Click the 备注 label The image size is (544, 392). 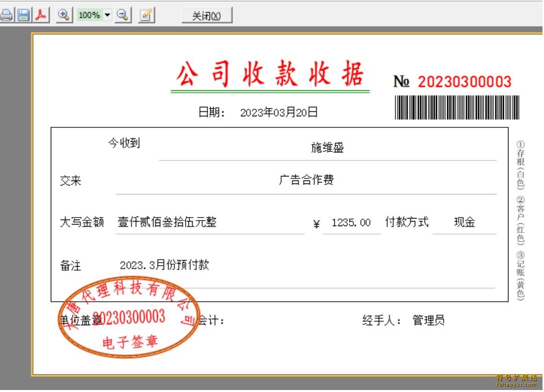point(70,265)
